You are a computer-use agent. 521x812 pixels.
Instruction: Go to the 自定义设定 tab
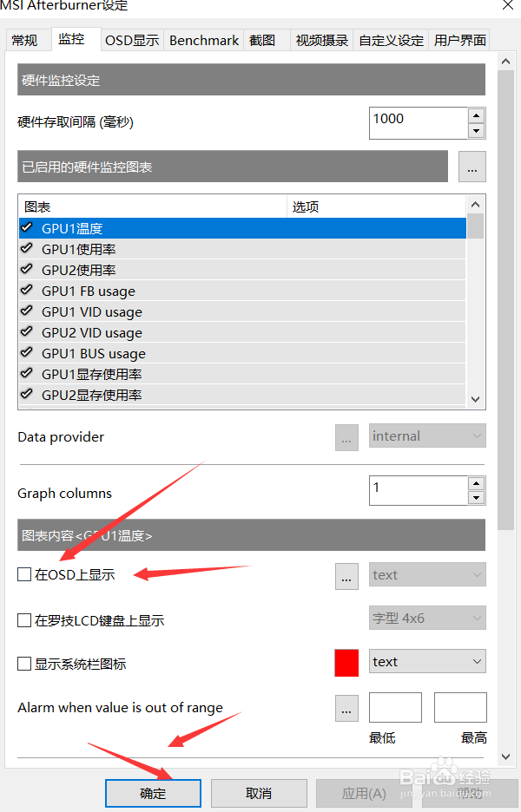click(391, 41)
